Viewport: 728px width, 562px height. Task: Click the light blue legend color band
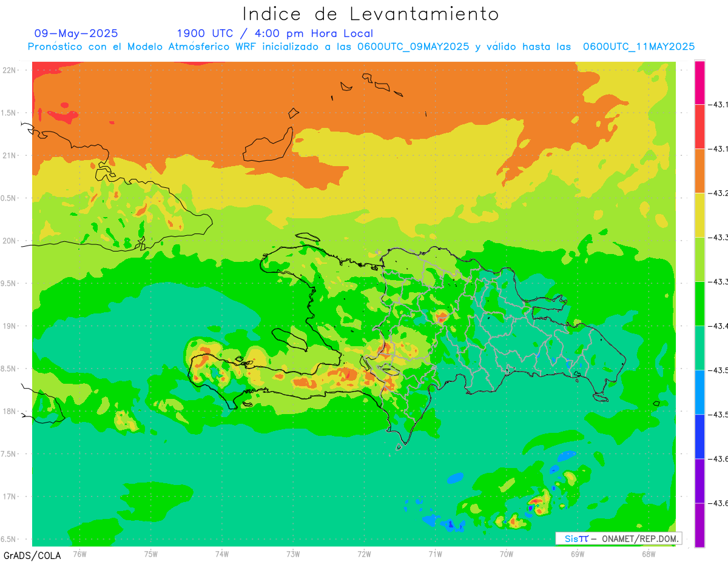[699, 392]
